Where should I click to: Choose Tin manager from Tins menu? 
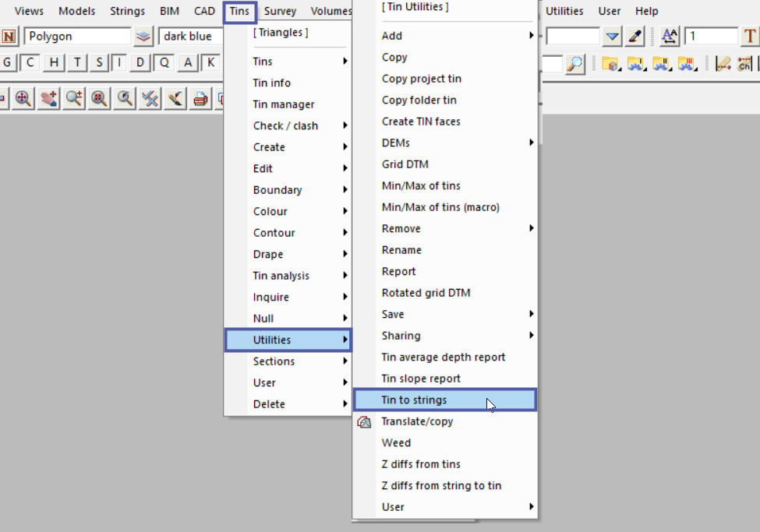pyautogui.click(x=284, y=104)
